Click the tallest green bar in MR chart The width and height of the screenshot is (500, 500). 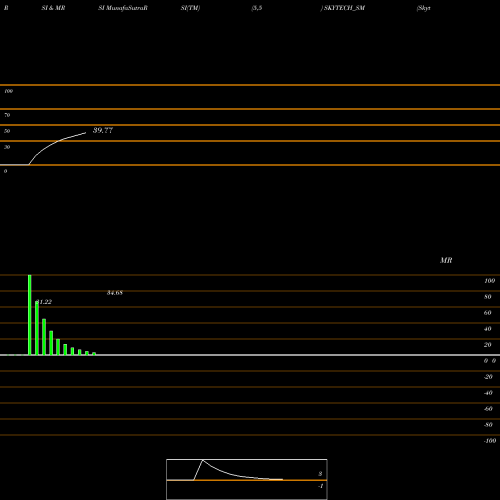pyautogui.click(x=30, y=315)
